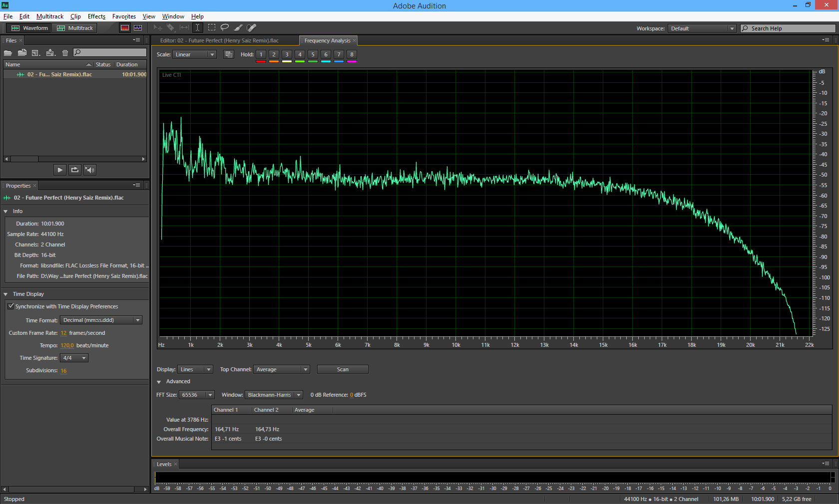Screen dimensions: 839x504
Task: Click the Import File icon
Action: [x=22, y=53]
